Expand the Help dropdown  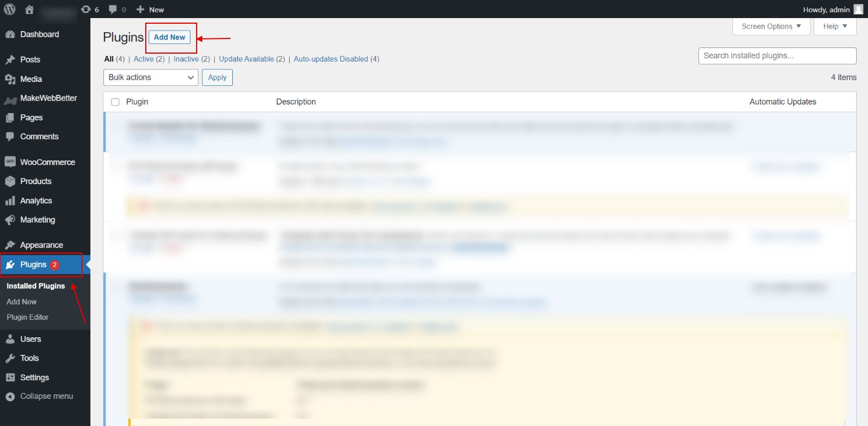click(x=835, y=26)
